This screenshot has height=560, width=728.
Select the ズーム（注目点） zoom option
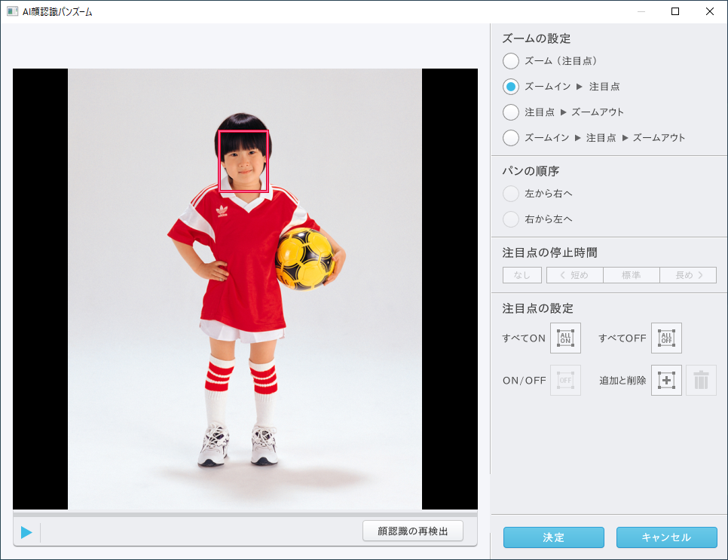[x=510, y=61]
